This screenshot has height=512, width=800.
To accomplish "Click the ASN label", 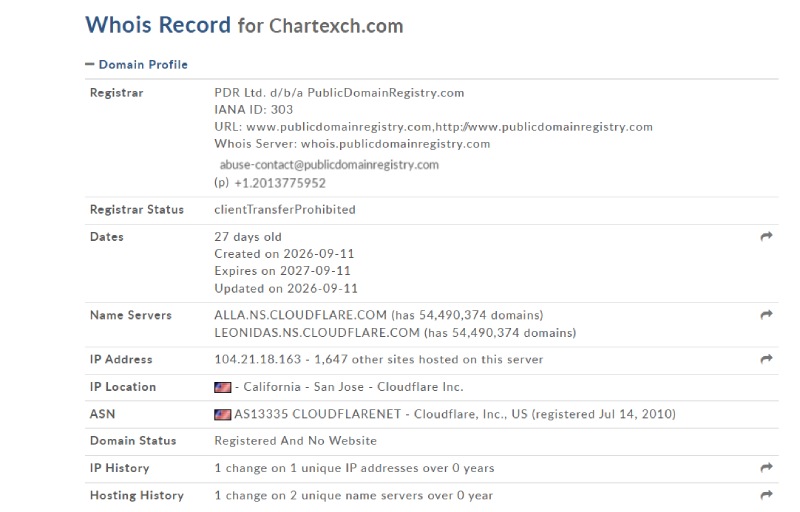I will (103, 414).
